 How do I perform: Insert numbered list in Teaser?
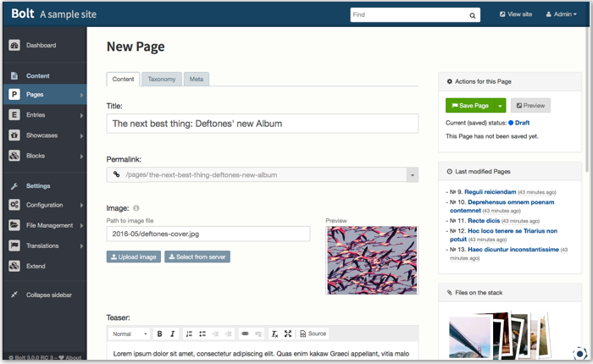pos(189,334)
